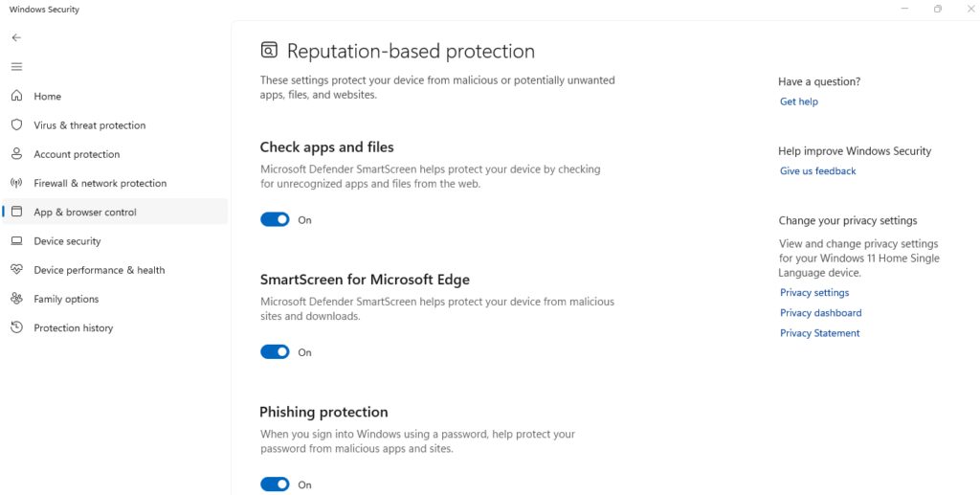Disable SmartScreen for Microsoft Edge toggle
980x495 pixels.
(x=275, y=352)
